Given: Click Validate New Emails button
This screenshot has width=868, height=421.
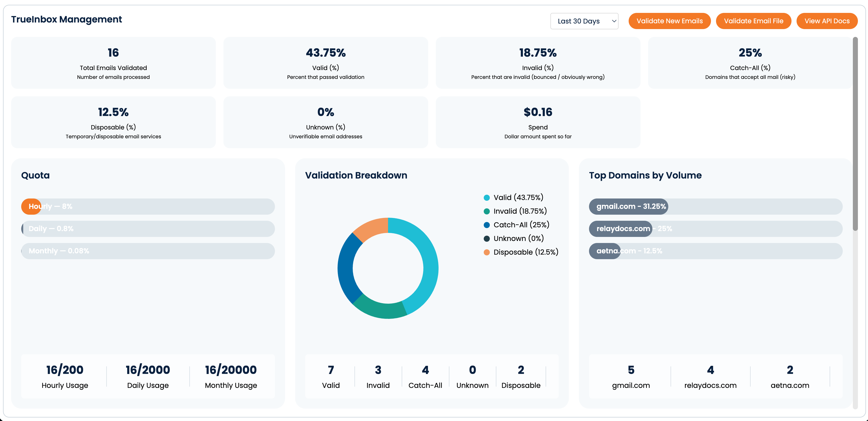Looking at the screenshot, I should [x=669, y=21].
